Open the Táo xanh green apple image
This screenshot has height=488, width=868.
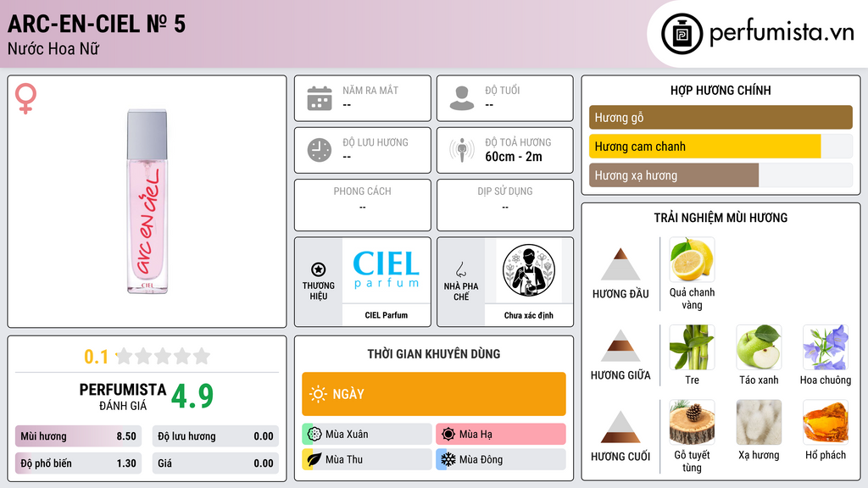click(x=759, y=347)
